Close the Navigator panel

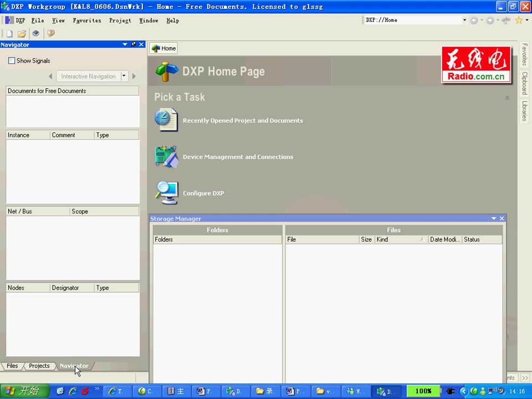tap(141, 44)
